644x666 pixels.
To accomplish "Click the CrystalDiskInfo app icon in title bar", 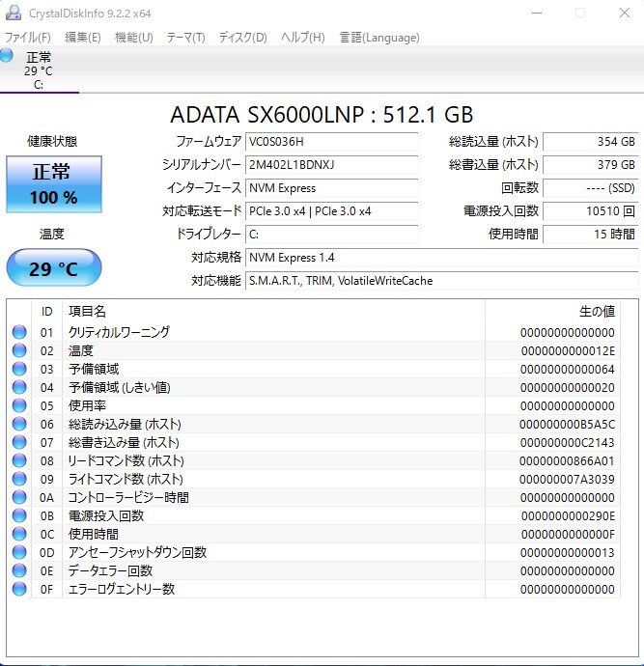I will (10, 14).
